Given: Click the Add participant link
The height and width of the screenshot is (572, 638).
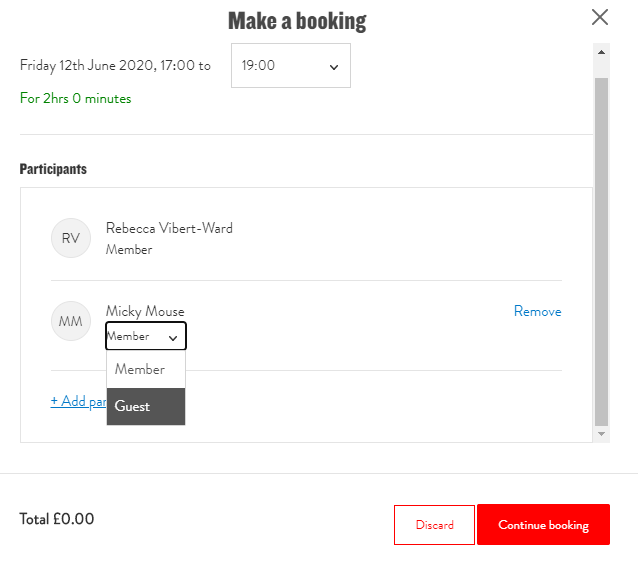Looking at the screenshot, I should pyautogui.click(x=78, y=401).
